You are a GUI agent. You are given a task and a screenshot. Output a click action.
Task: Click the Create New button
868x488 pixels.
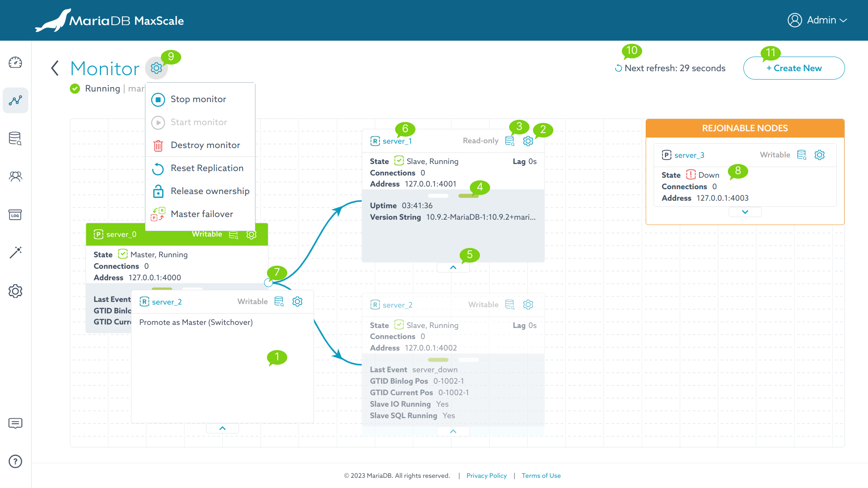tap(794, 69)
